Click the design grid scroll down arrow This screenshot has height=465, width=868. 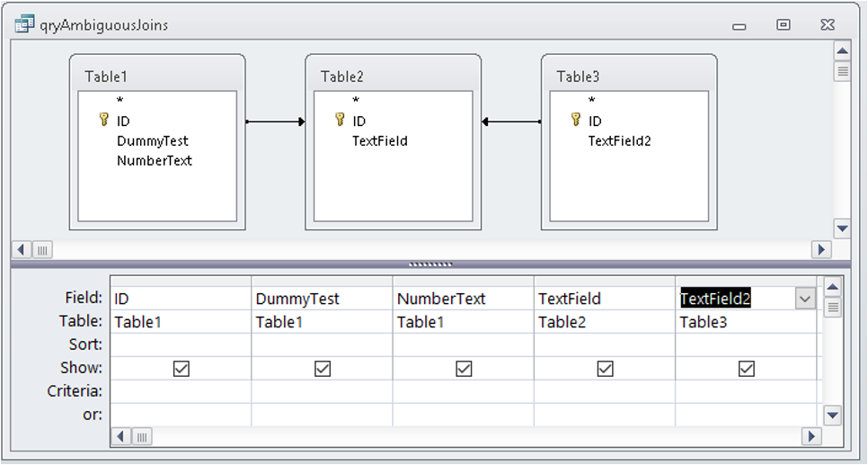pos(833,416)
